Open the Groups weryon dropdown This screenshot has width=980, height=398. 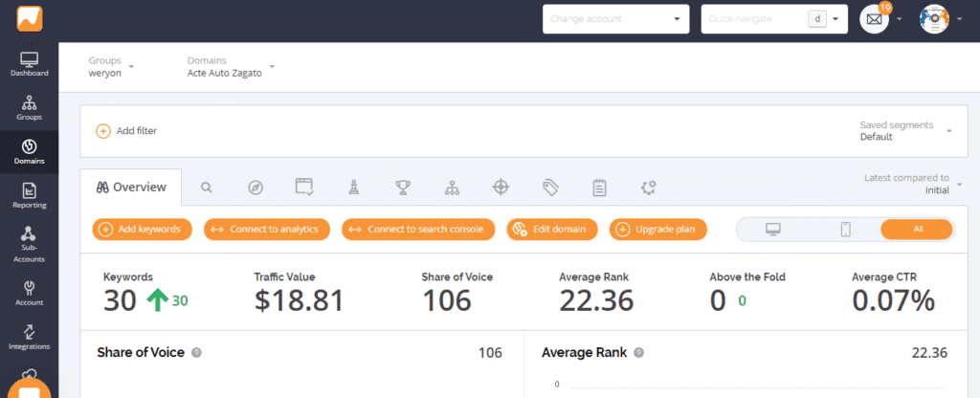pyautogui.click(x=110, y=66)
